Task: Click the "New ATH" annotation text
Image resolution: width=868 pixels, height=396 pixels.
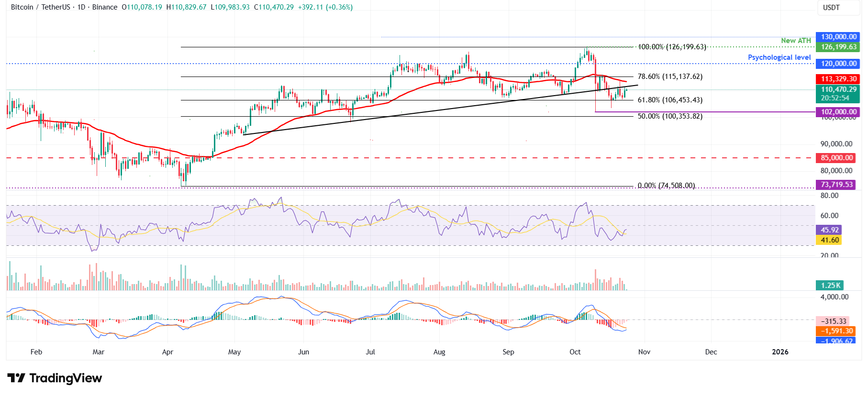Action: point(796,41)
